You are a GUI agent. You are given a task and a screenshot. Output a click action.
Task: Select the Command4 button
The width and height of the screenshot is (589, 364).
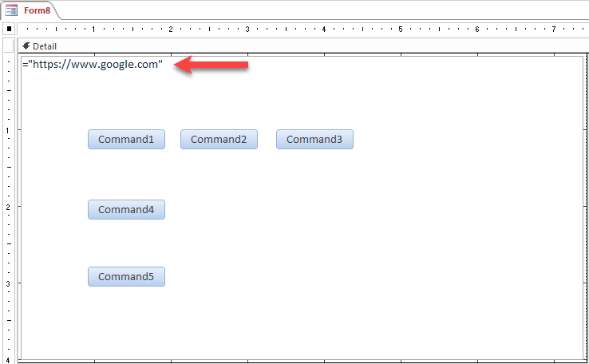(126, 210)
